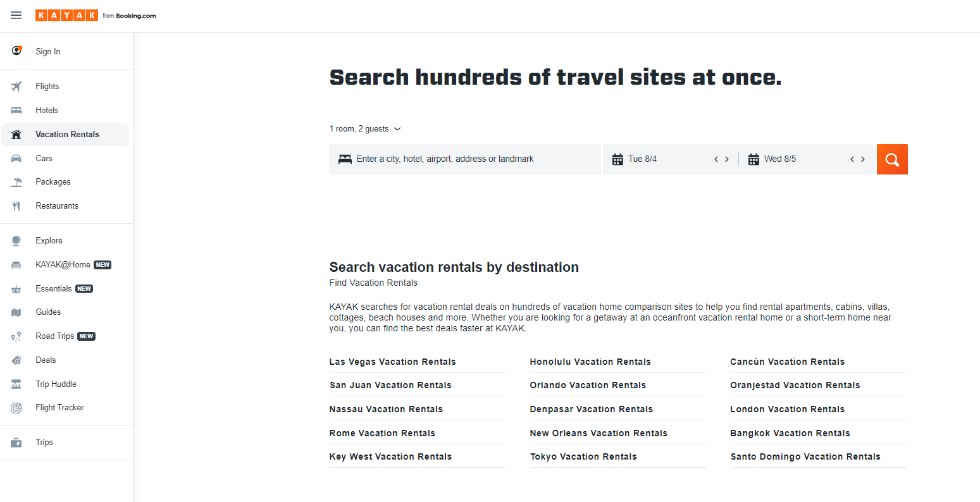This screenshot has width=980, height=502.
Task: Click the Essentials basket icon
Action: click(16, 289)
